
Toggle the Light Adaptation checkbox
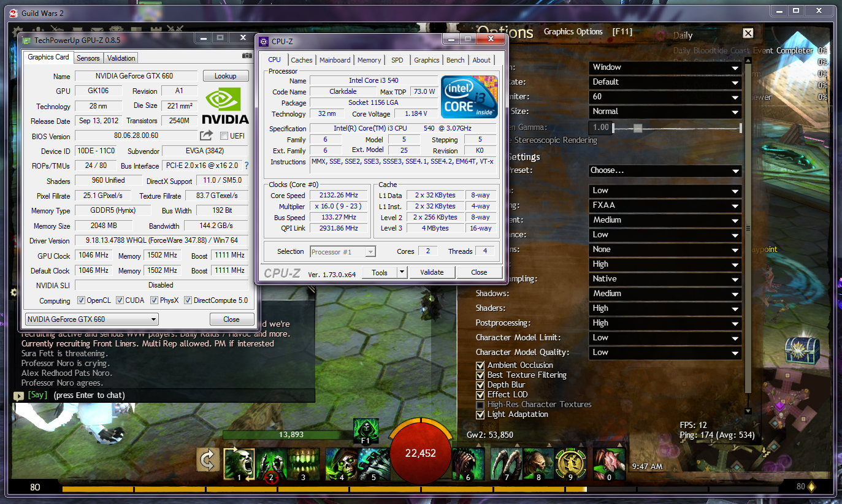click(481, 414)
